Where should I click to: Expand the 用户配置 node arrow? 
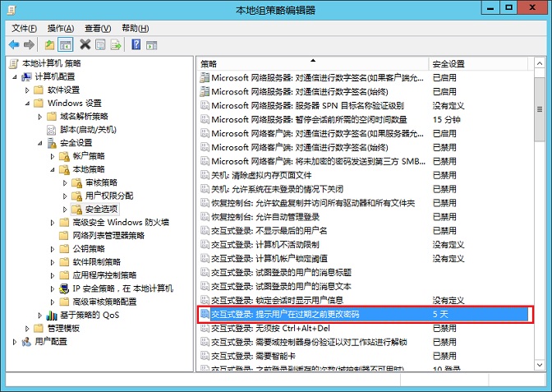tap(15, 342)
